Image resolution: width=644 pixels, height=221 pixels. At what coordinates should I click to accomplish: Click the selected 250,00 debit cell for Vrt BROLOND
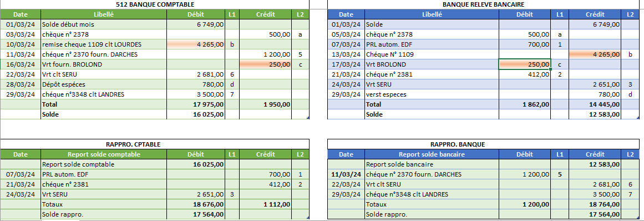tap(525, 64)
